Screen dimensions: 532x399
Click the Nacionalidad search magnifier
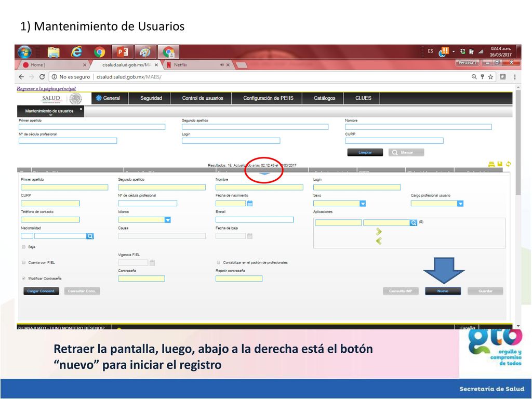pos(90,236)
